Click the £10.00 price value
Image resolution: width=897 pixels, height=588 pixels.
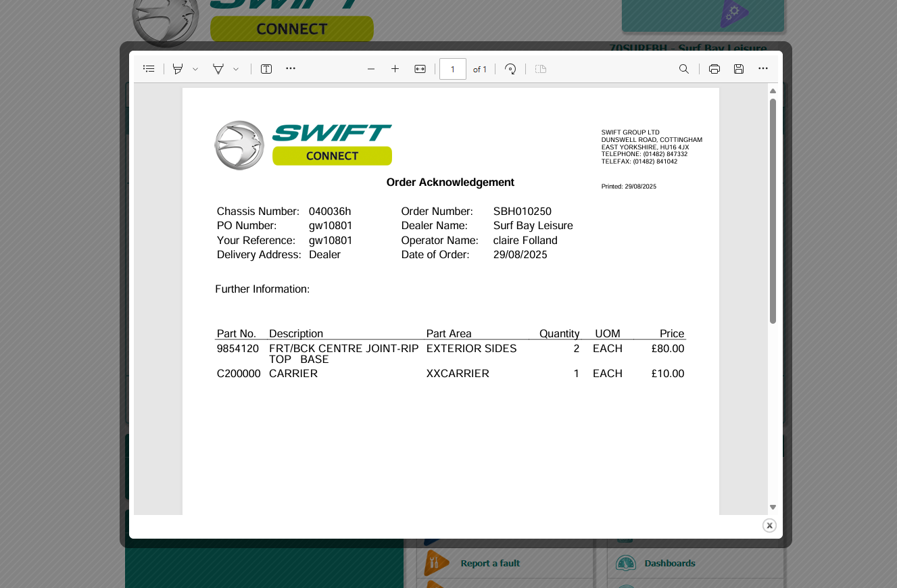point(668,373)
